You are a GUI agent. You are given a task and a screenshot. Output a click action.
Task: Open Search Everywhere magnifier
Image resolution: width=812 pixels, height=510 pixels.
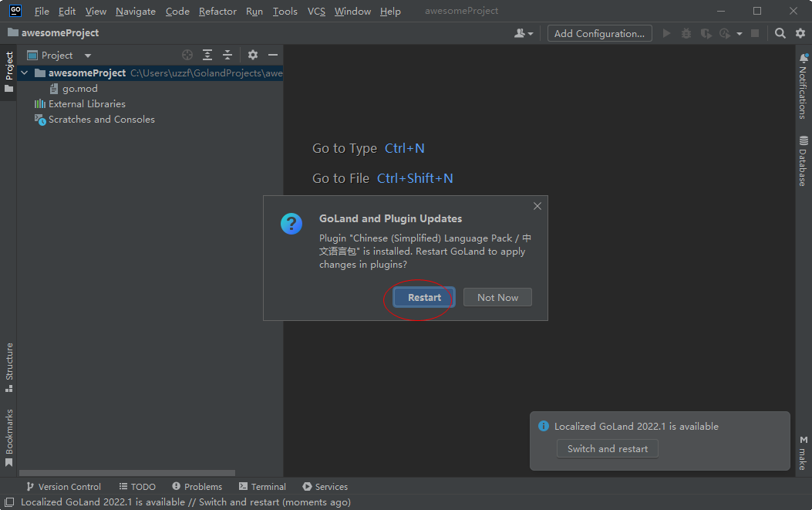pos(780,33)
